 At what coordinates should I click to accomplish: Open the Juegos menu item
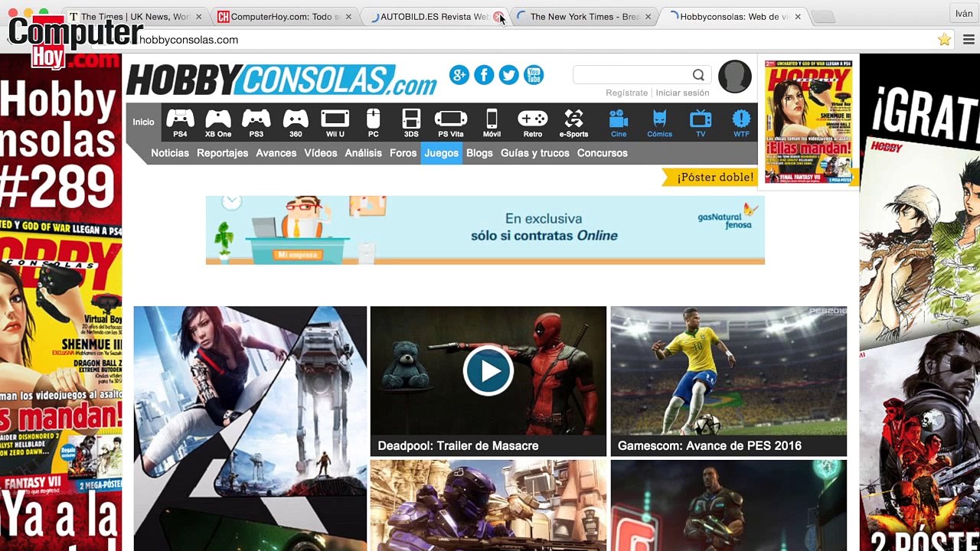[x=441, y=153]
